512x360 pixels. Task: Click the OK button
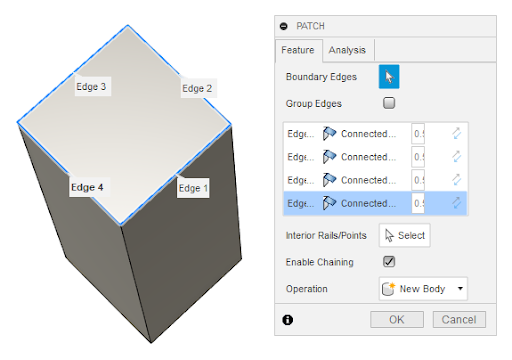pos(397,320)
